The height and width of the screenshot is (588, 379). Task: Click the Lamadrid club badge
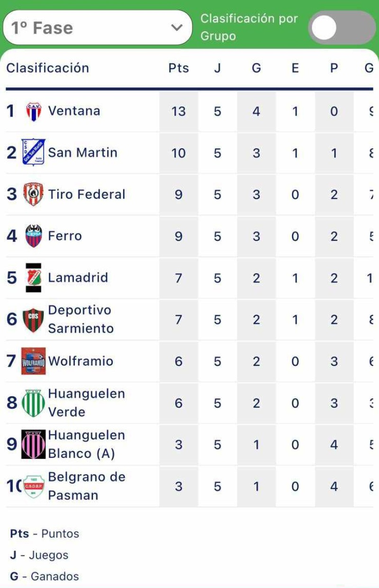click(34, 277)
